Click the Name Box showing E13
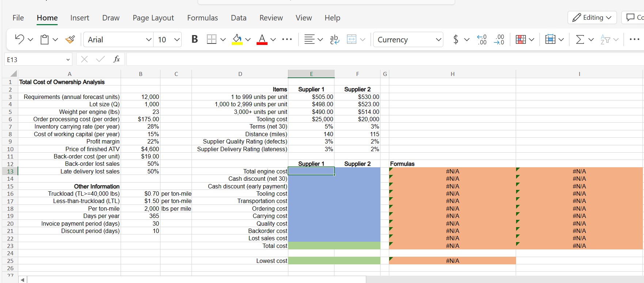The image size is (644, 283). 38,59
